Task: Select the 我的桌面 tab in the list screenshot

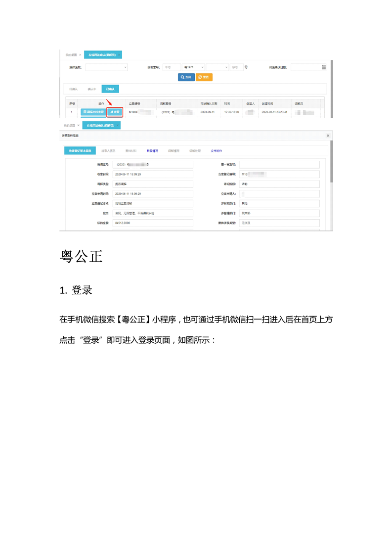Action: [x=71, y=55]
